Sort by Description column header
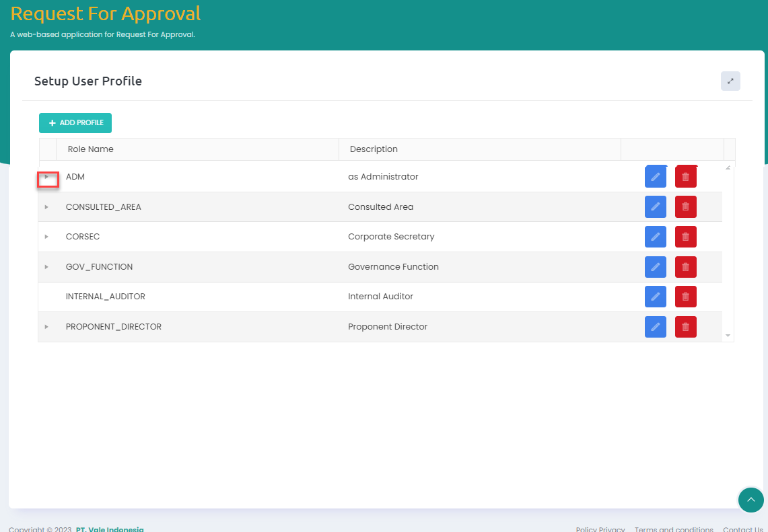 pos(374,149)
